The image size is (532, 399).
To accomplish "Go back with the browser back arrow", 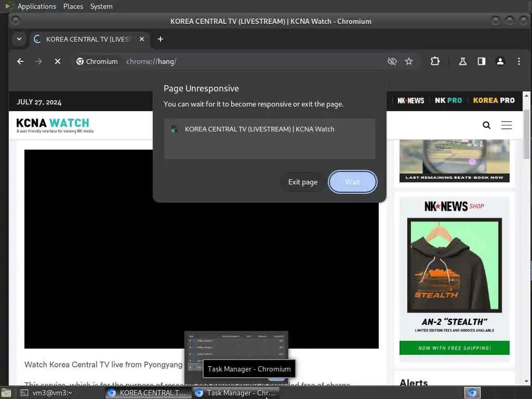I will pos(20,61).
